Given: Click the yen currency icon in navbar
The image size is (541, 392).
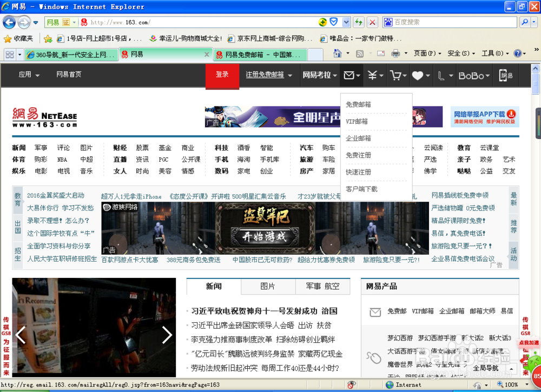Looking at the screenshot, I should pos(372,75).
